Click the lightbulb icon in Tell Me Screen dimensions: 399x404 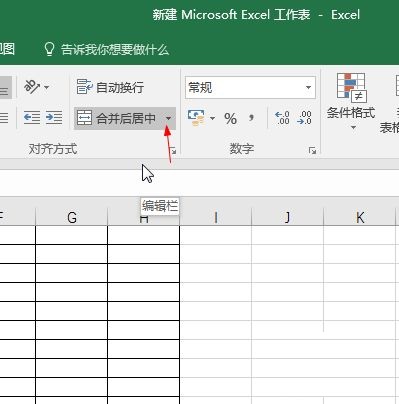coord(49,49)
